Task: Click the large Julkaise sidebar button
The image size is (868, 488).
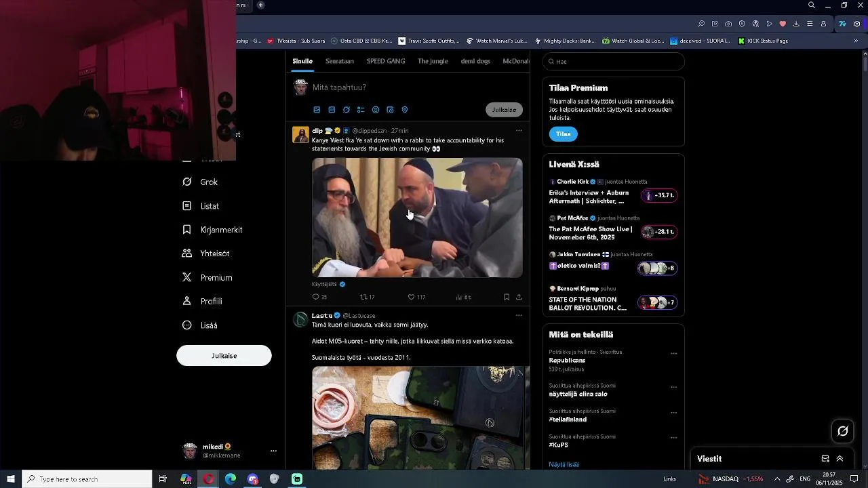Action: tap(224, 356)
